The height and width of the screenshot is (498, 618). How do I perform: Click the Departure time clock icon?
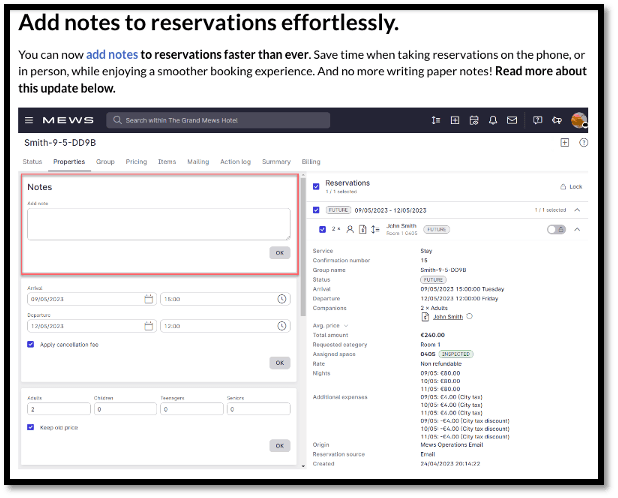282,326
